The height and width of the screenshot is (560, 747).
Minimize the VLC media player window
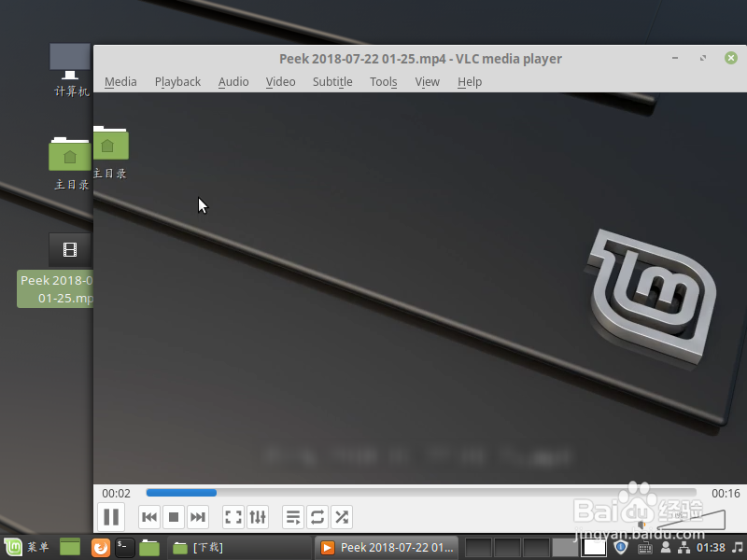pos(674,58)
